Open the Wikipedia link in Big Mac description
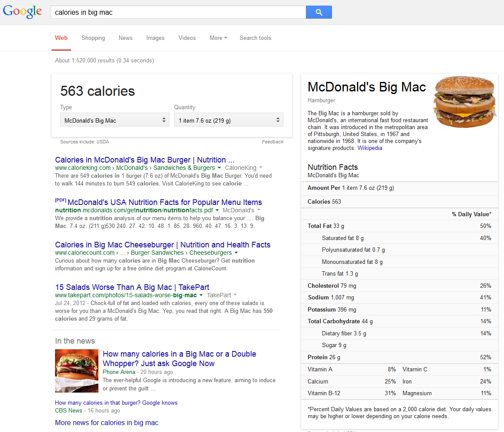This screenshot has width=504, height=432. tap(370, 148)
